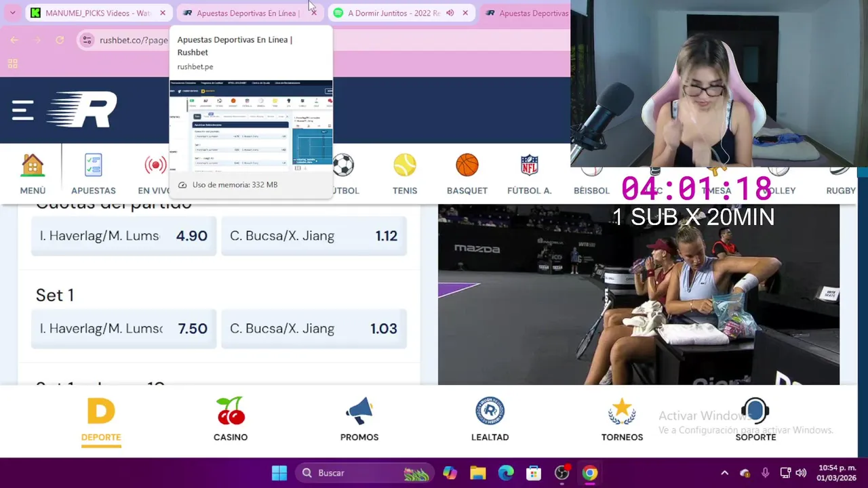Open network and display tray icon

coord(785,473)
